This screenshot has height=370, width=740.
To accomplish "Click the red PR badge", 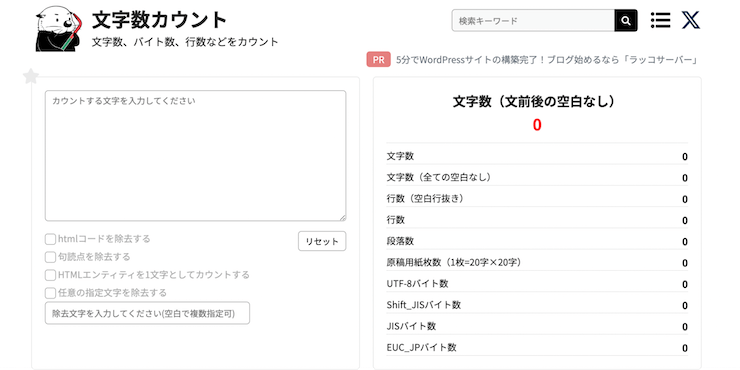I will click(378, 60).
